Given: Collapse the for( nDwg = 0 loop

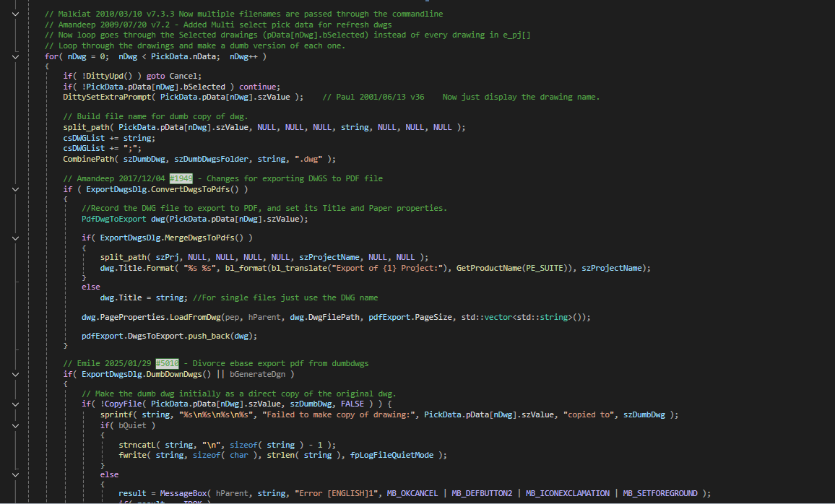Looking at the screenshot, I should pyautogui.click(x=15, y=57).
